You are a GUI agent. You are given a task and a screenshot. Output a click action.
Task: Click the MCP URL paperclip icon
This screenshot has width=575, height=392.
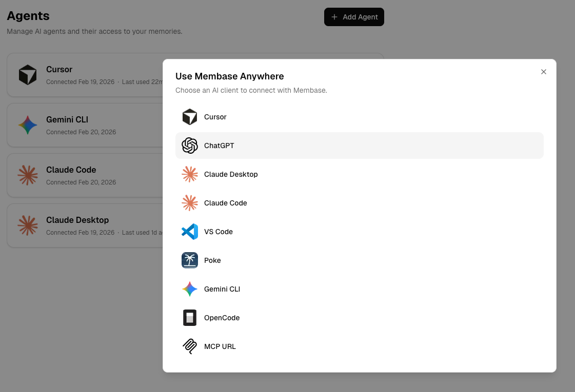(190, 346)
